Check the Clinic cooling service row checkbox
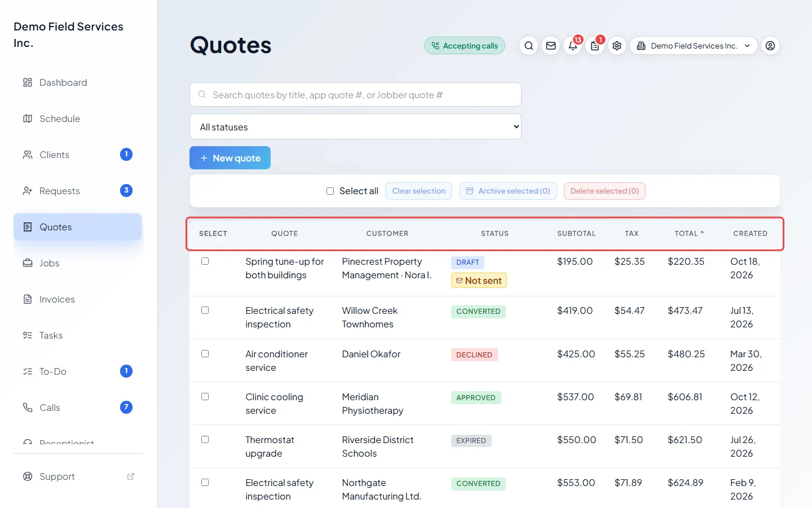Screen dimensions: 812x508 [x=205, y=396]
